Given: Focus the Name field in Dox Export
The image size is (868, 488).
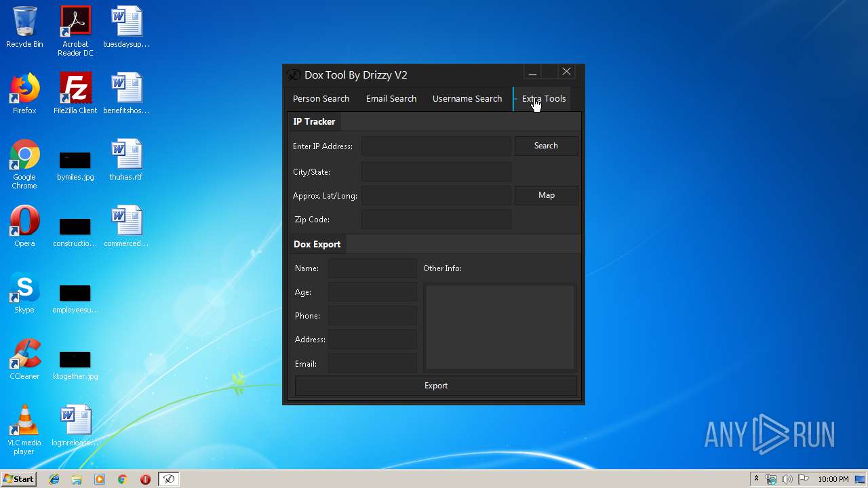Looking at the screenshot, I should 372,268.
